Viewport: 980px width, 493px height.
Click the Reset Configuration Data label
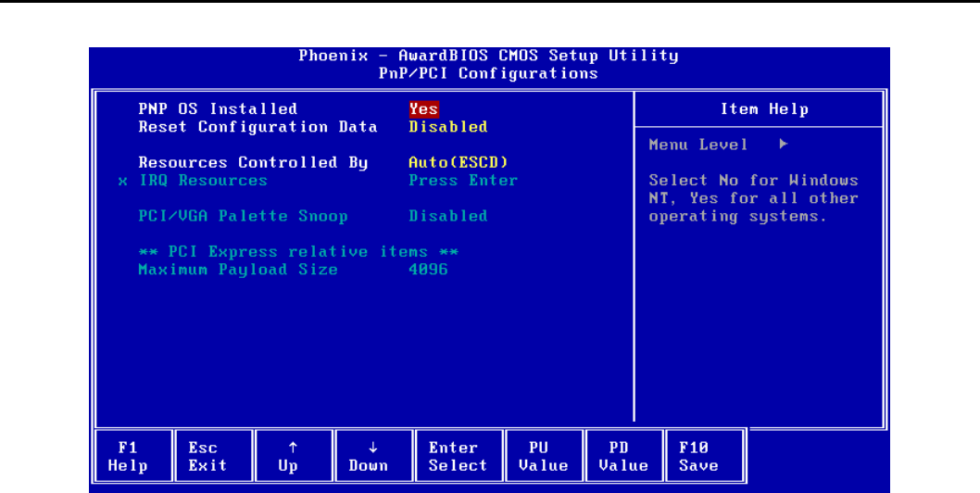click(258, 127)
